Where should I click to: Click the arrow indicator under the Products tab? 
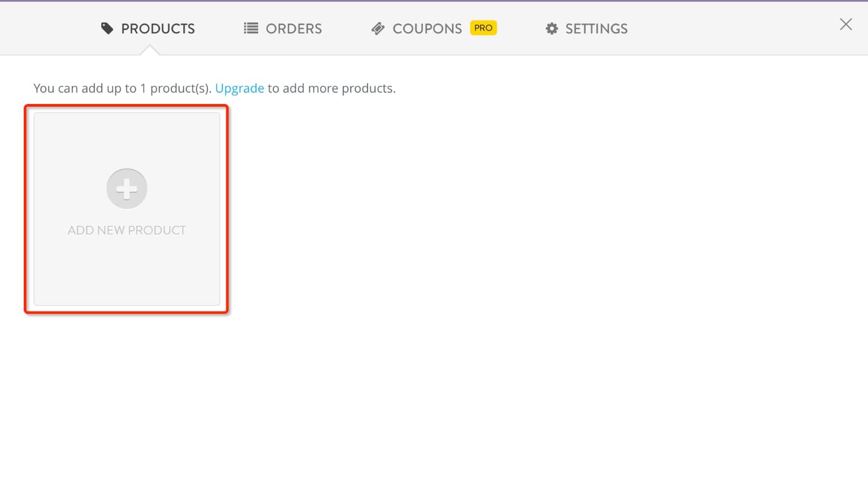149,50
